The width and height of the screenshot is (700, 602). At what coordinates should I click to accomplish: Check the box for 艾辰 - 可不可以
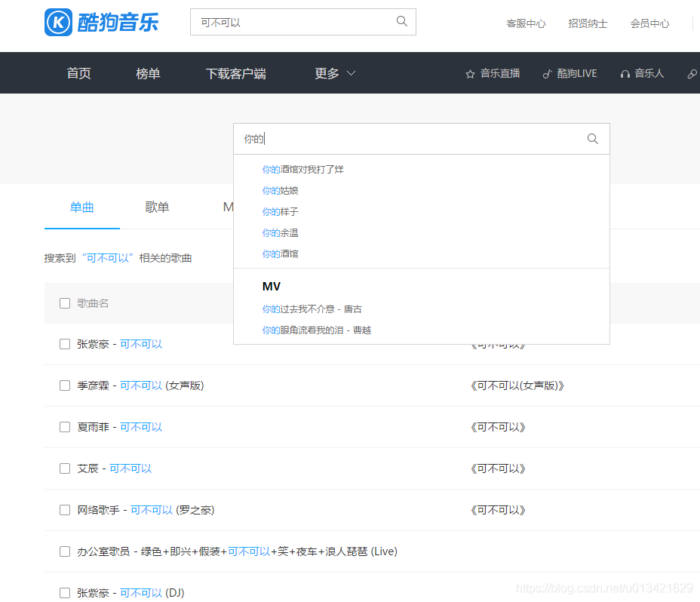(x=65, y=468)
